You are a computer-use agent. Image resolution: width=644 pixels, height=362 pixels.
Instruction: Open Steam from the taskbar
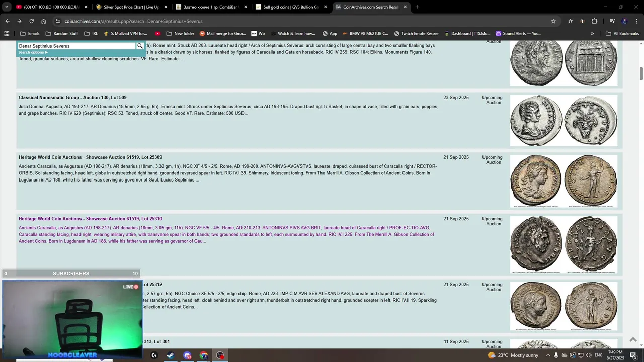(171, 355)
